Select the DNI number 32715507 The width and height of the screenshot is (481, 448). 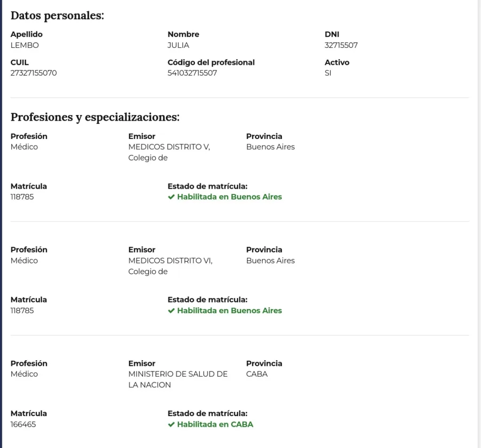click(x=341, y=46)
